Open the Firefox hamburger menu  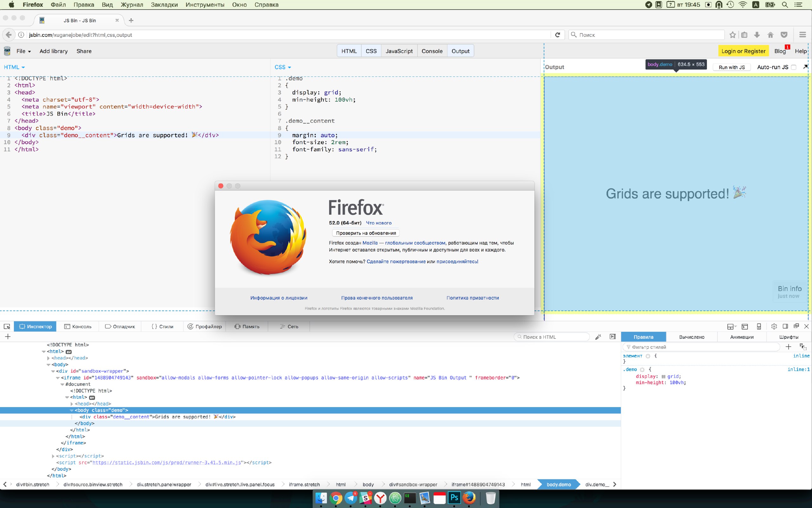802,35
